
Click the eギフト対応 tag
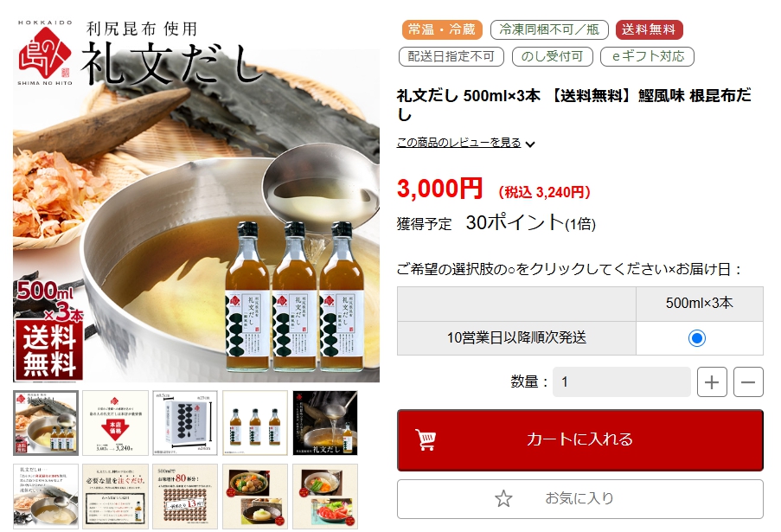647,56
